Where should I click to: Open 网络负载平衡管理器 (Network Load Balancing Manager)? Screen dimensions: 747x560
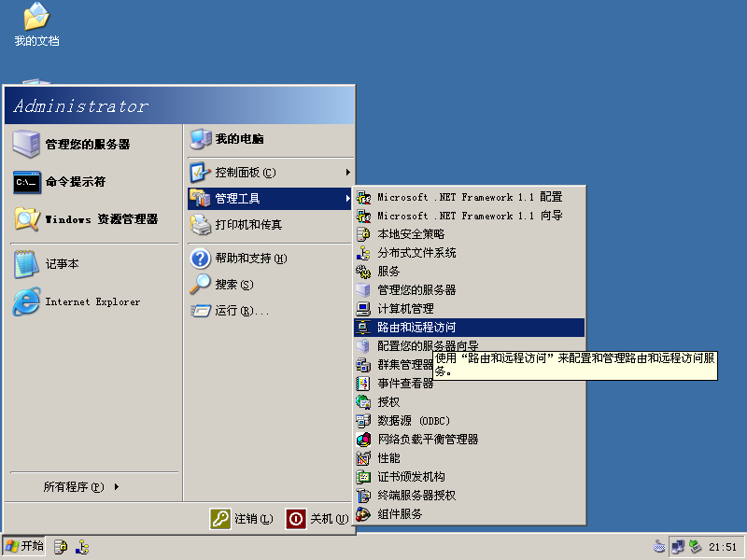tap(428, 440)
